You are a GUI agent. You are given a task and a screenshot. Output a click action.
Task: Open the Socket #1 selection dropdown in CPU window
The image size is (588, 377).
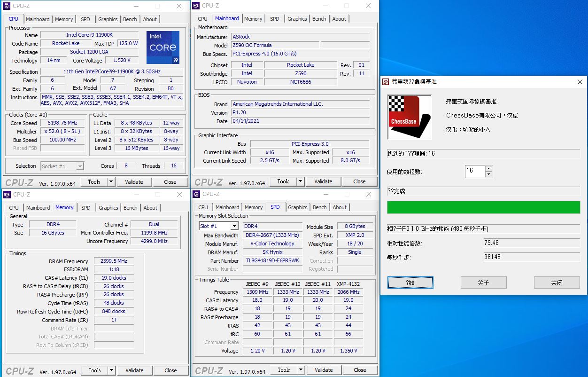coord(62,166)
